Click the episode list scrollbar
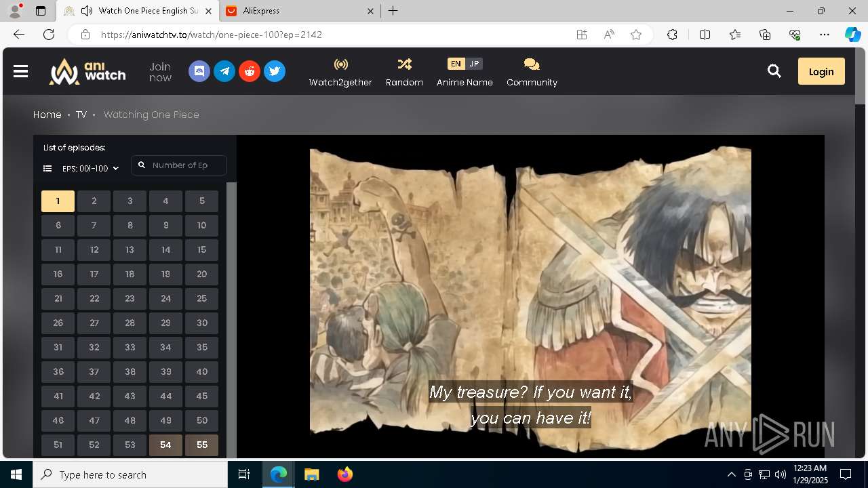The height and width of the screenshot is (488, 868). pyautogui.click(x=231, y=320)
